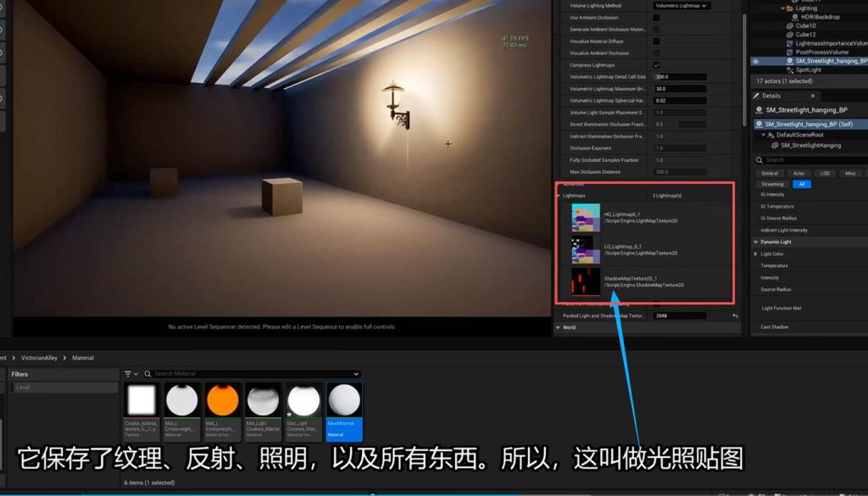Click the PostProcessVolume icon in outliner

tap(789, 52)
